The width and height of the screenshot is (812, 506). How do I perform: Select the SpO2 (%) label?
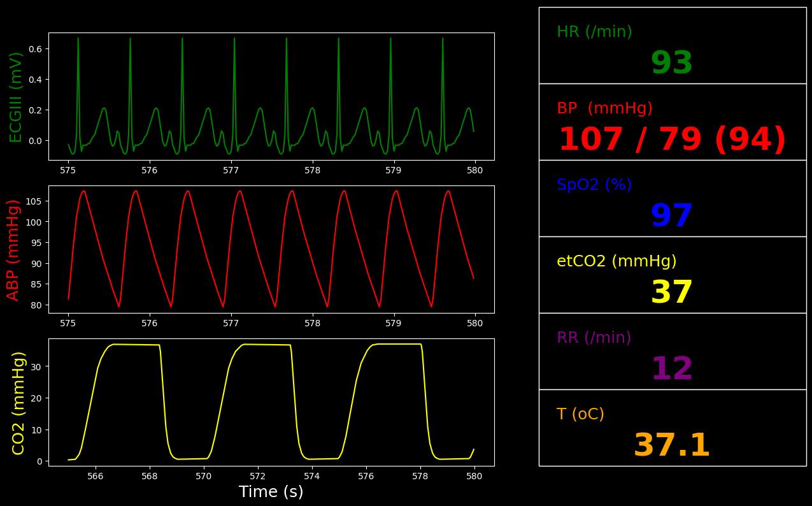click(594, 185)
